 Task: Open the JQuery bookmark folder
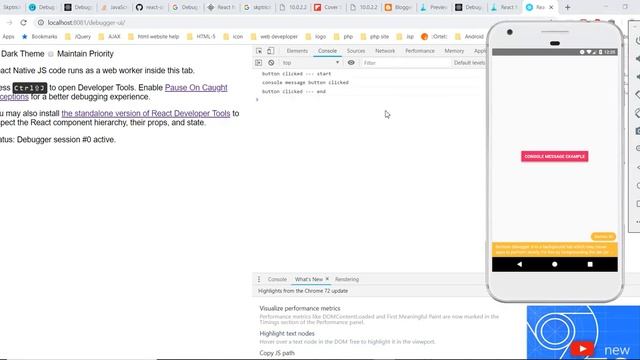78,37
